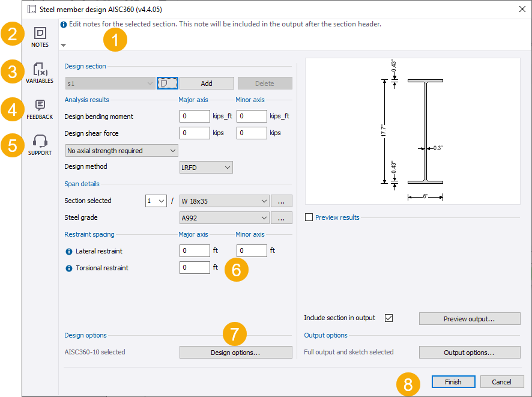This screenshot has height=397, width=532.
Task: Browse steel grades with ellipsis button
Action: point(281,217)
